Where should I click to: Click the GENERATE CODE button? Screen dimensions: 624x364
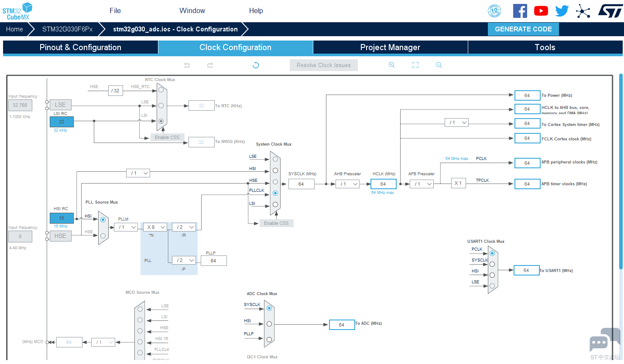523,29
